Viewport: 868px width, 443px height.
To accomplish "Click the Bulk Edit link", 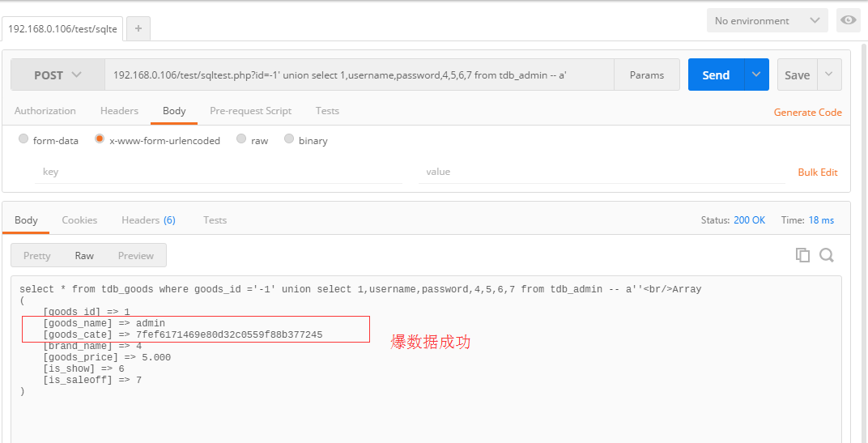I will tap(818, 173).
